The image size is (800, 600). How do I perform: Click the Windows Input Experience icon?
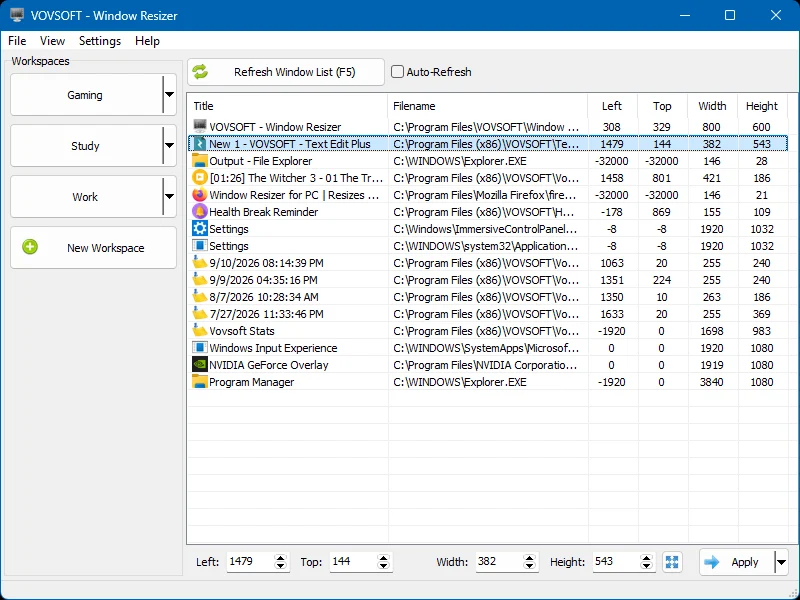click(199, 348)
